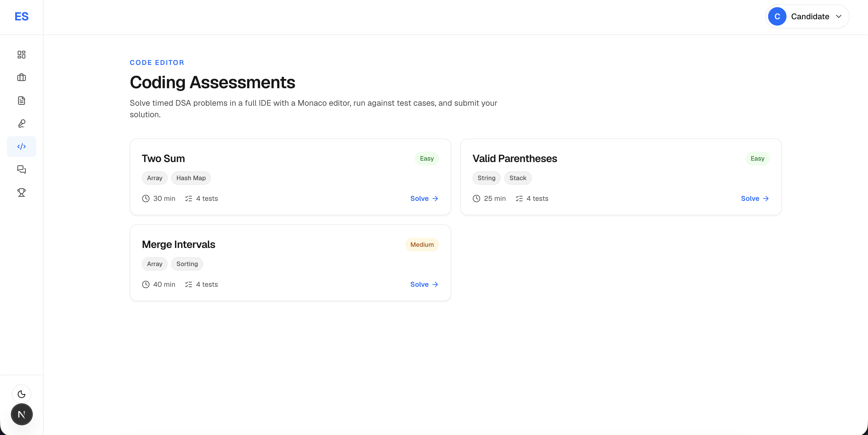Screen dimensions: 868x435
Task: Click the arrow icon next to Two Sum Solve
Action: [x=435, y=199]
